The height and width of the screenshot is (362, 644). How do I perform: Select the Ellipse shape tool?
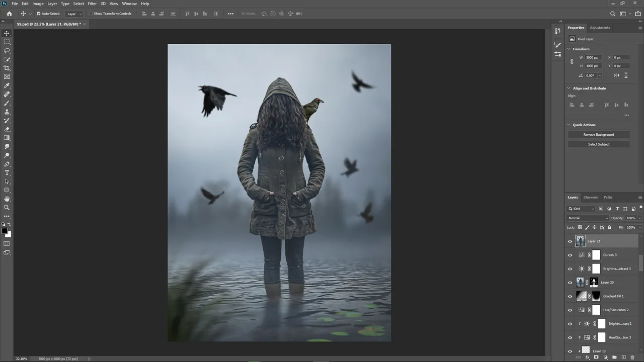(x=7, y=190)
